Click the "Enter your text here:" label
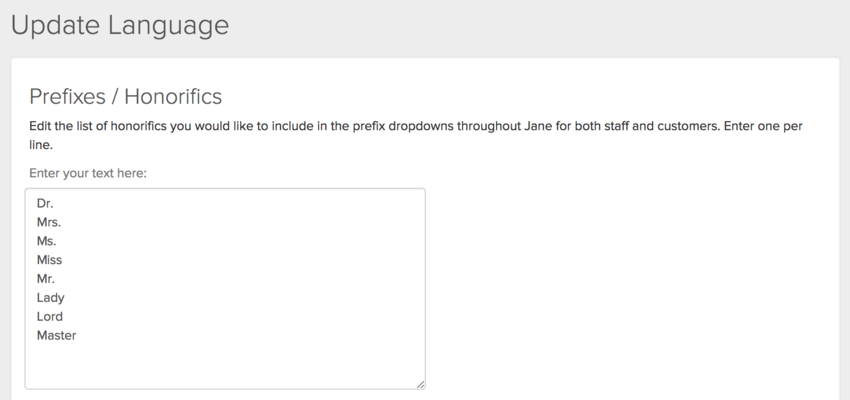 pos(88,174)
